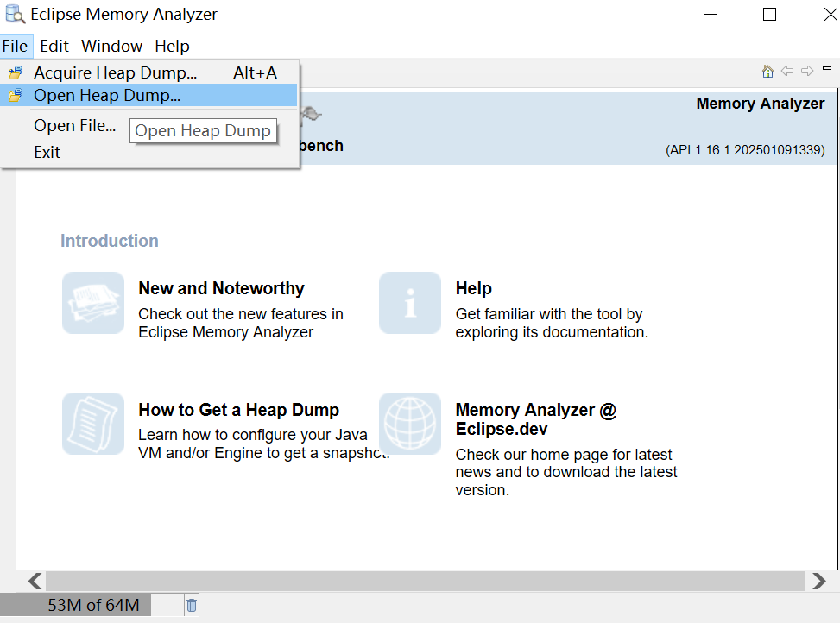840x623 pixels.
Task: Click the horizontal scrollbar right arrow
Action: [818, 581]
